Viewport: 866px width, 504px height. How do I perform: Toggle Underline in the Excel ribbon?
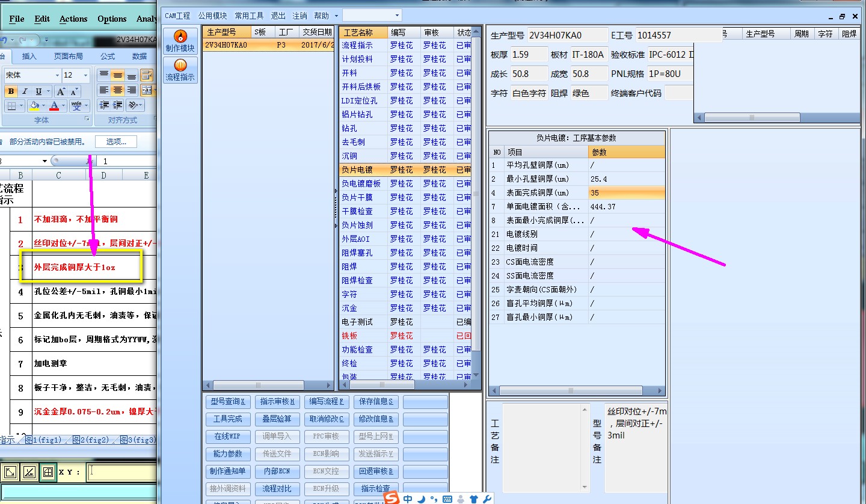(x=38, y=91)
